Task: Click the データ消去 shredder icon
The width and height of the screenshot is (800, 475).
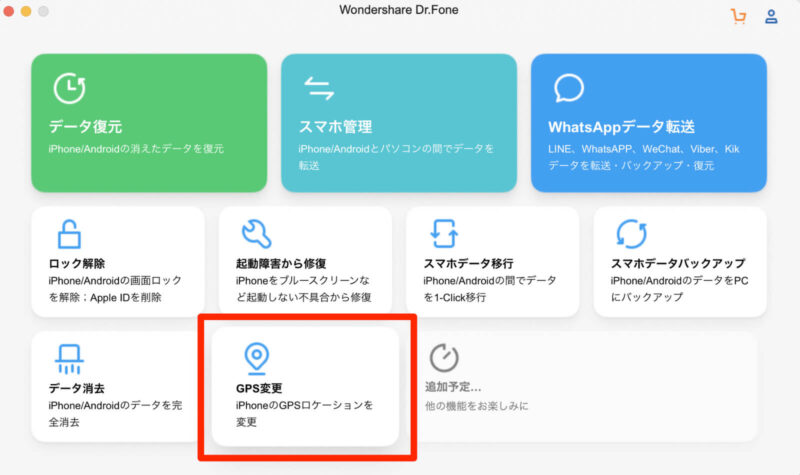Action: 69,359
